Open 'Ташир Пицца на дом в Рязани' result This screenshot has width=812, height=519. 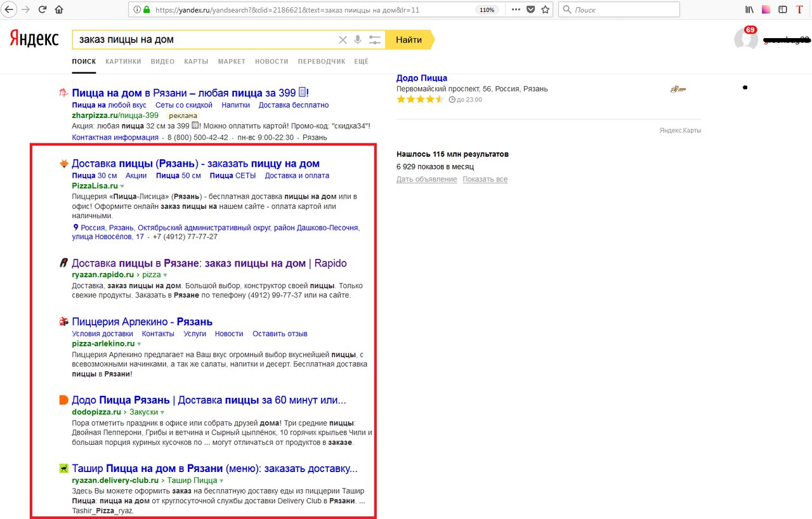click(214, 469)
